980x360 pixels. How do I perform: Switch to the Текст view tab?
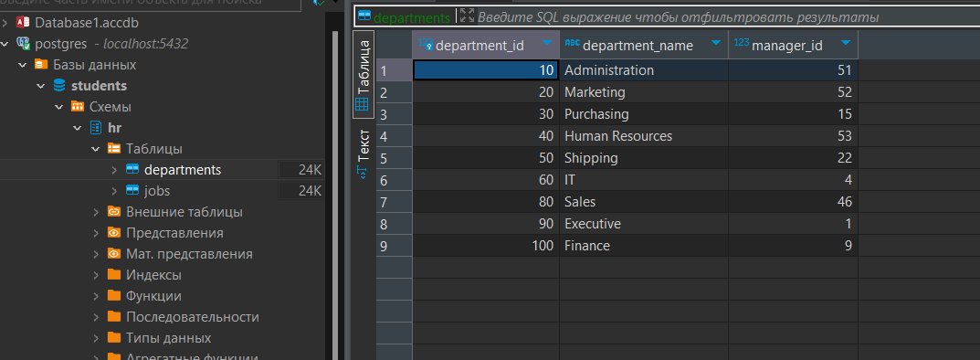tap(364, 154)
